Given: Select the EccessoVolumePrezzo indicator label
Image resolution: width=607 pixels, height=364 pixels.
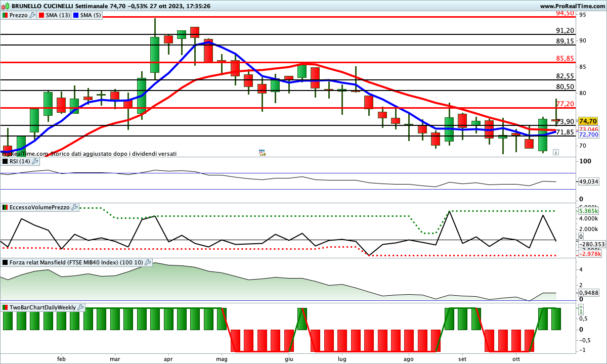Looking at the screenshot, I should (40, 207).
